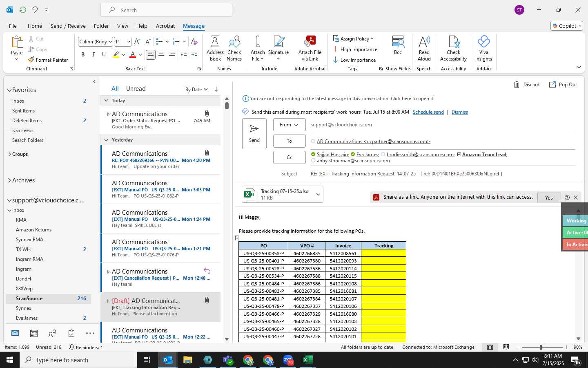
Task: Open the font size dropdown
Action: 129,42
